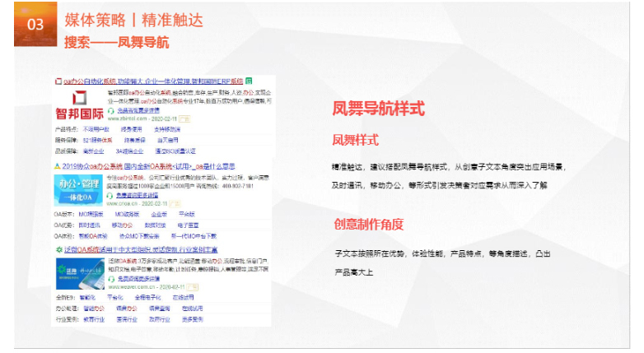Click the red square icon before first result title
The height and width of the screenshot is (353, 644).
click(x=58, y=81)
